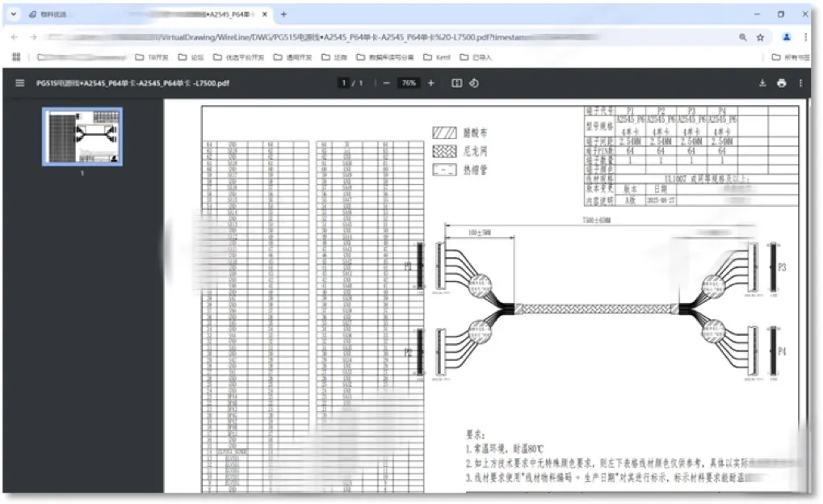This screenshot has height=504, width=823.
Task: Print the PDF document
Action: [x=782, y=83]
